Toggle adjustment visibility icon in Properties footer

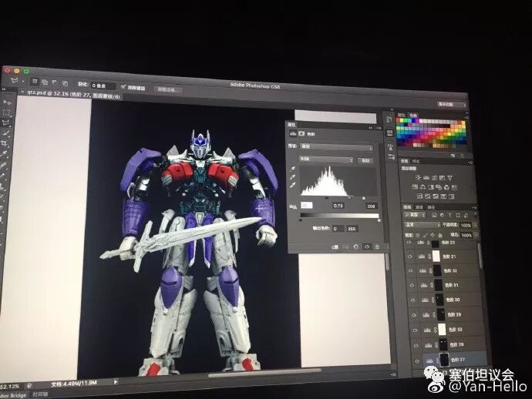(366, 246)
